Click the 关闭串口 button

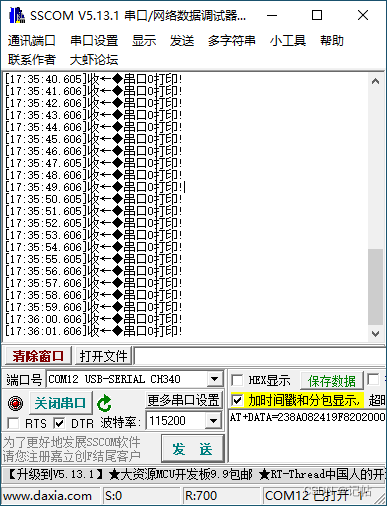[60, 403]
